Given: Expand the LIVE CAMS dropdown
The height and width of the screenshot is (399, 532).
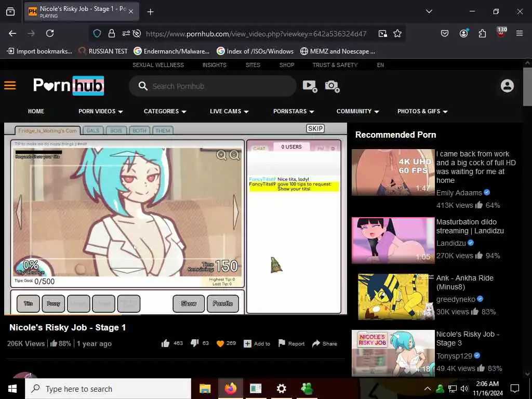Looking at the screenshot, I should [229, 111].
